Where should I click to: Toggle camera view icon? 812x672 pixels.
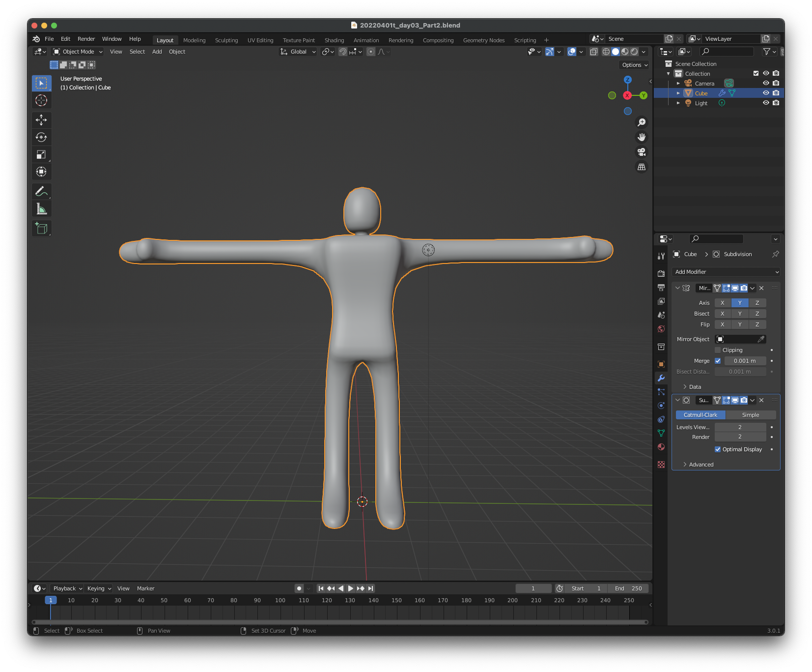tap(642, 152)
